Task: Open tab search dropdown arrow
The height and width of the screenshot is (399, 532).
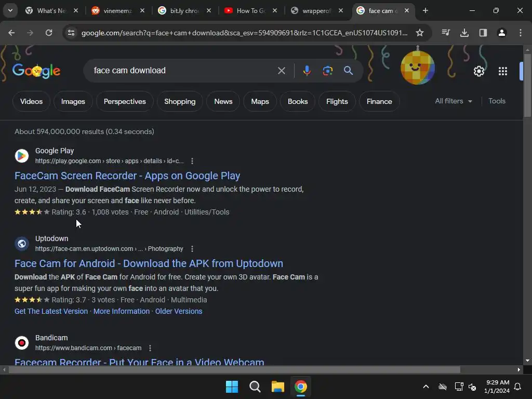Action: pyautogui.click(x=10, y=10)
